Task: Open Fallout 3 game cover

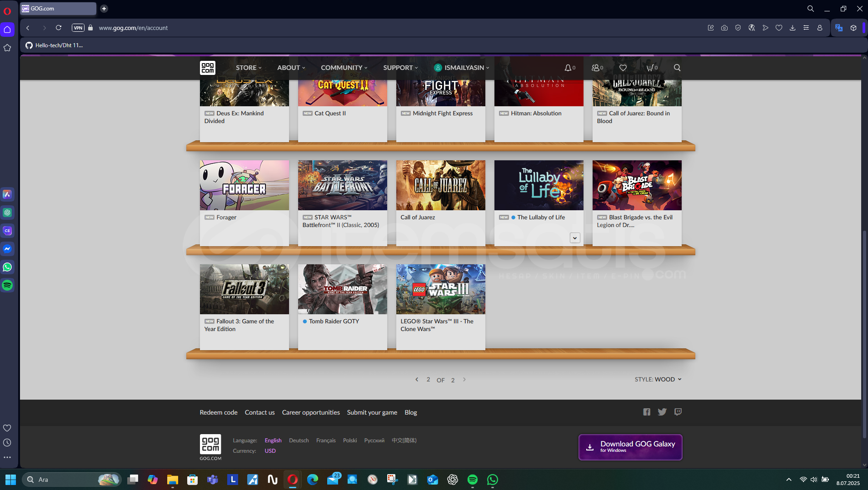Action: point(244,289)
